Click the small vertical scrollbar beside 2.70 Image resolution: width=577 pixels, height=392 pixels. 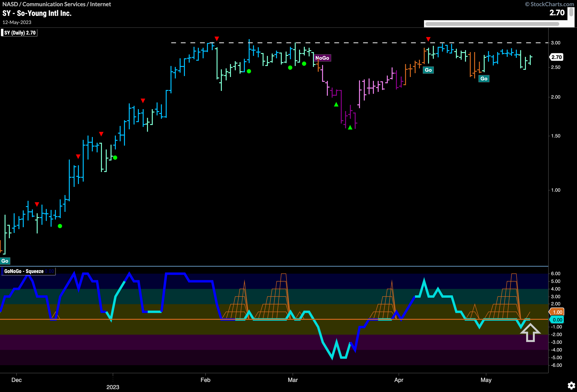pos(571,12)
